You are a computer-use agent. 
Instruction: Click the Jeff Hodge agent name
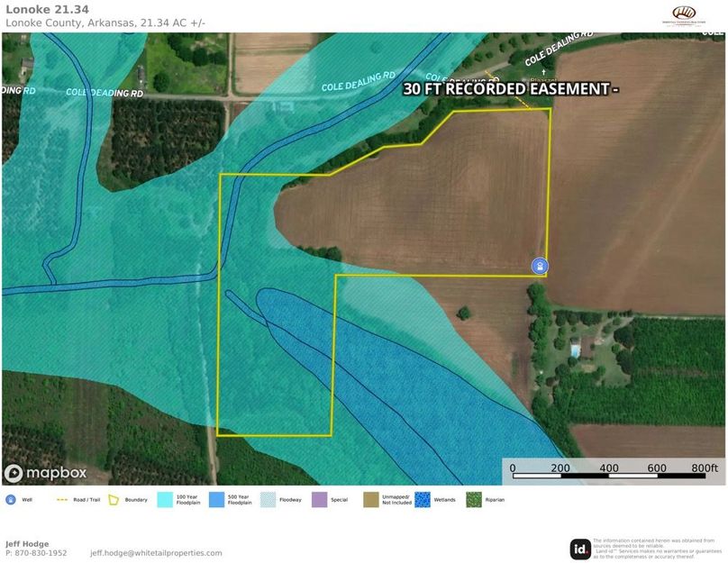tap(25, 543)
